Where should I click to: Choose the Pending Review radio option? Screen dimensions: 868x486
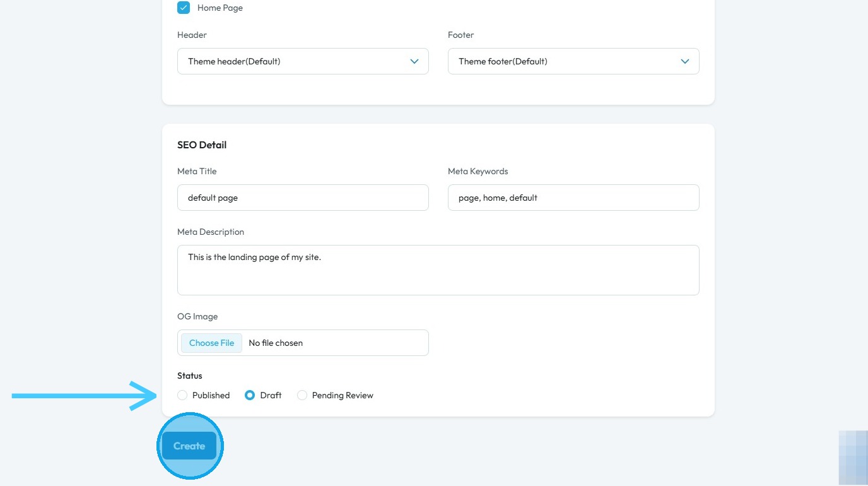(302, 395)
